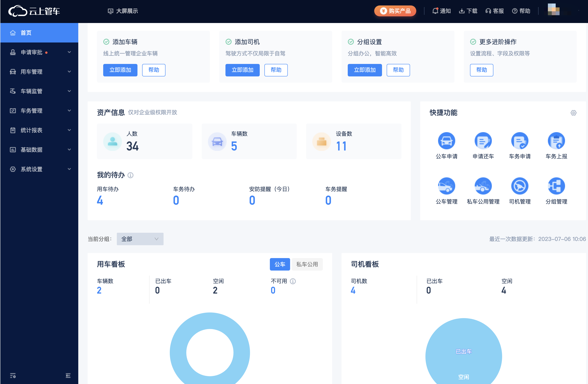The height and width of the screenshot is (384, 588).
Task: Open the 公车申请 quick function icon
Action: [x=446, y=141]
